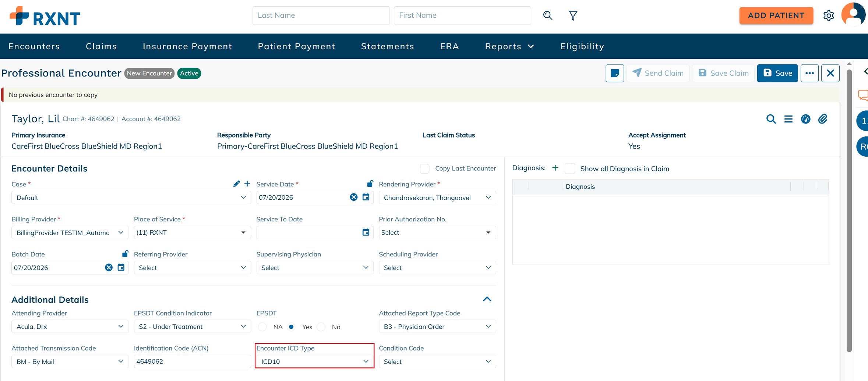
Task: Collapse the right side panel arrow
Action: pos(865,71)
